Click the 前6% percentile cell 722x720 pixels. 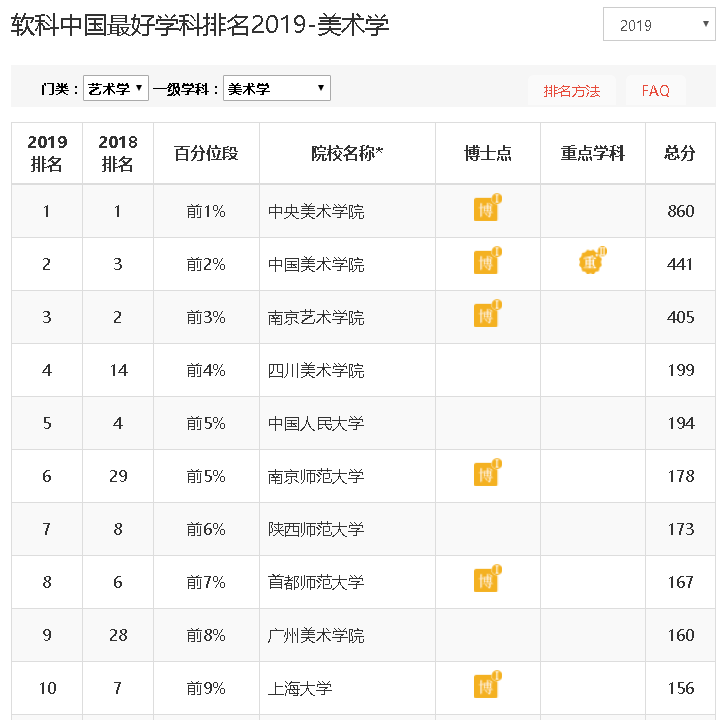pyautogui.click(x=206, y=529)
